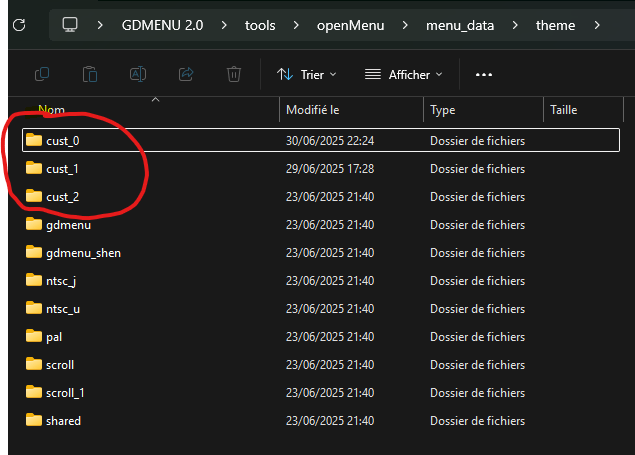The image size is (635, 455).
Task: Select the cust_1 folder
Action: point(62,169)
